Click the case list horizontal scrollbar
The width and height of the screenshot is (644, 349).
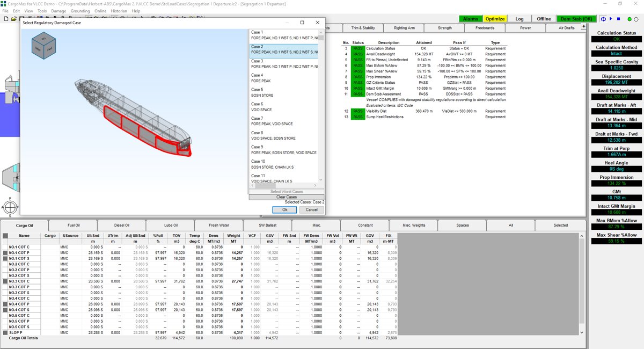click(284, 185)
